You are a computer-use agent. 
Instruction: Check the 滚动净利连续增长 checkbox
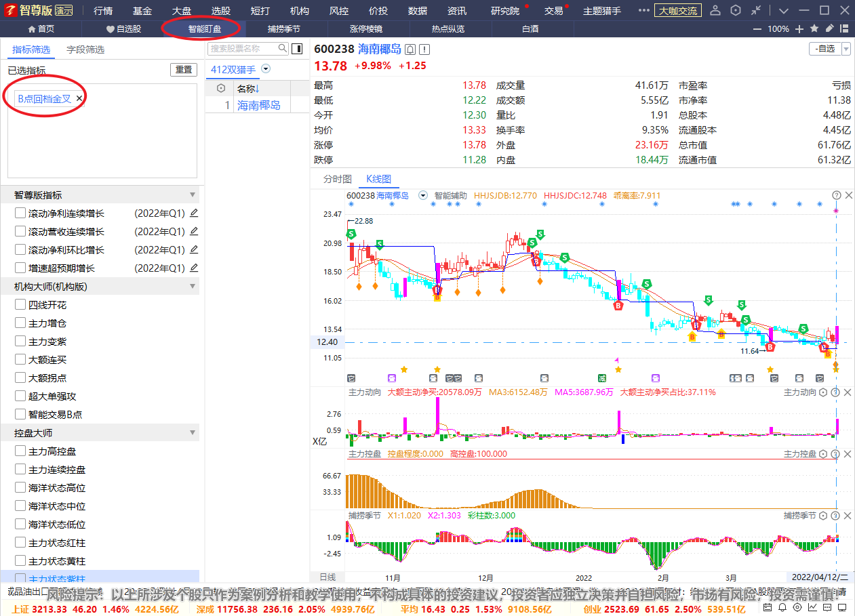tap(20, 213)
